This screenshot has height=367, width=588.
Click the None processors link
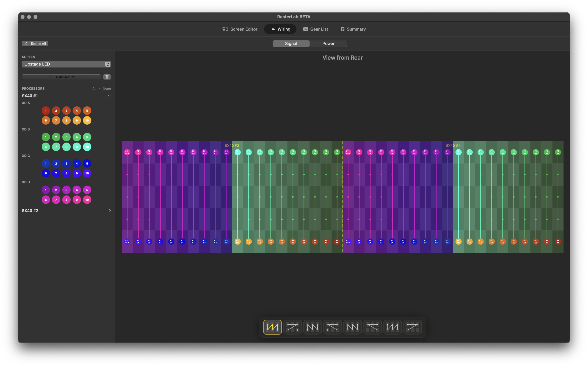(107, 89)
